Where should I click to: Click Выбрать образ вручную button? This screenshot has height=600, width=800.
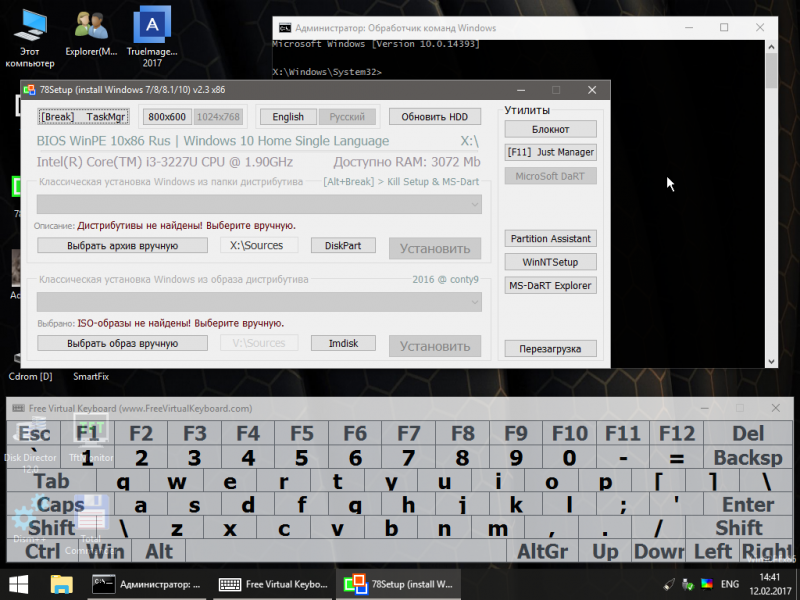pyautogui.click(x=122, y=343)
